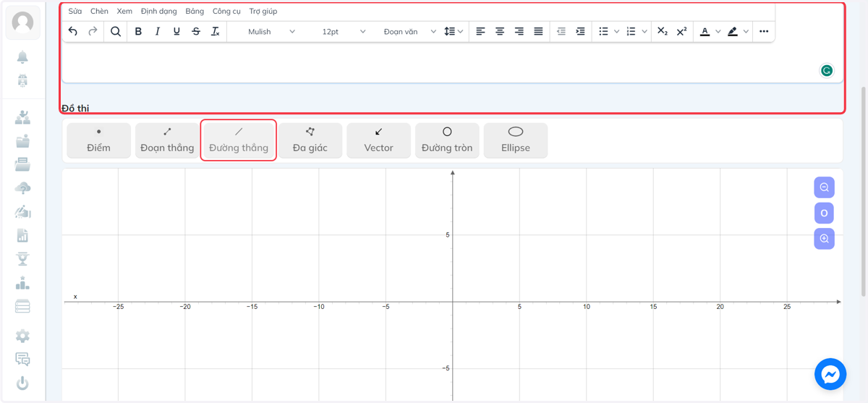Open the bar chart report icon in sidebar

click(22, 236)
